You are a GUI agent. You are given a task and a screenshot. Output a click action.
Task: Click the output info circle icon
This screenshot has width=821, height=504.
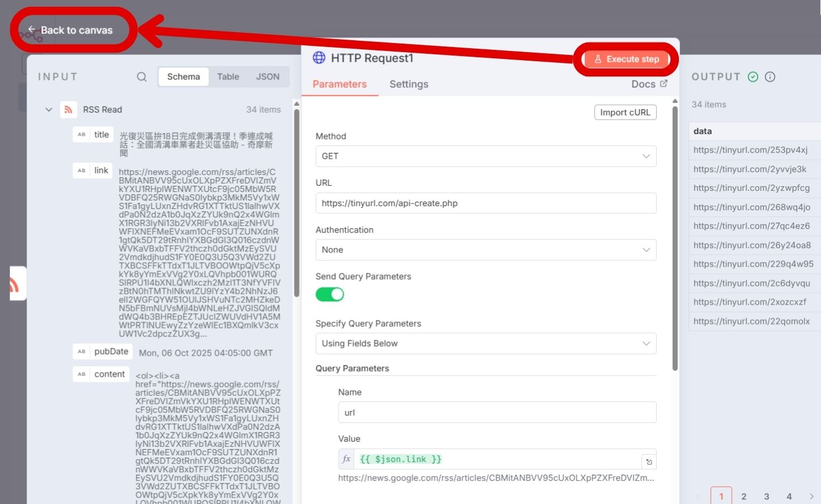pos(770,77)
